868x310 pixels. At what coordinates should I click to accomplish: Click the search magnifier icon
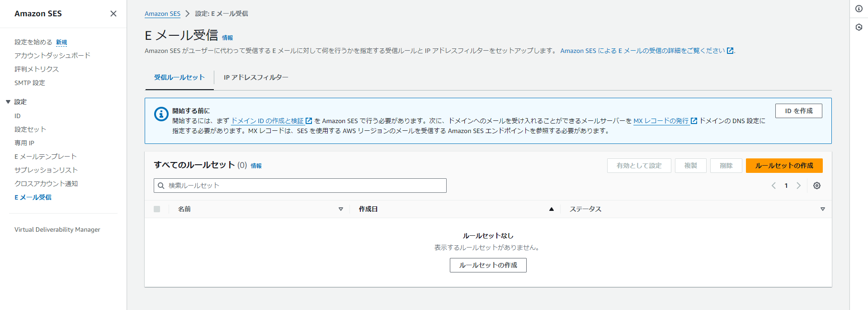[x=161, y=186]
